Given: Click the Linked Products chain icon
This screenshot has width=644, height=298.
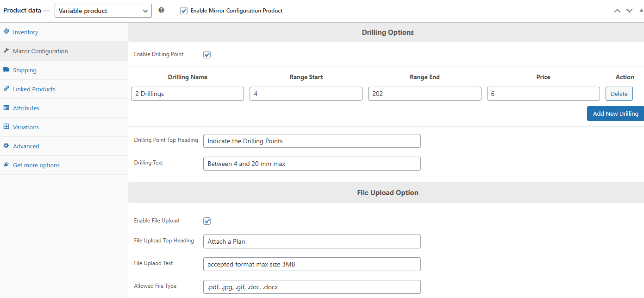Looking at the screenshot, I should (6, 89).
